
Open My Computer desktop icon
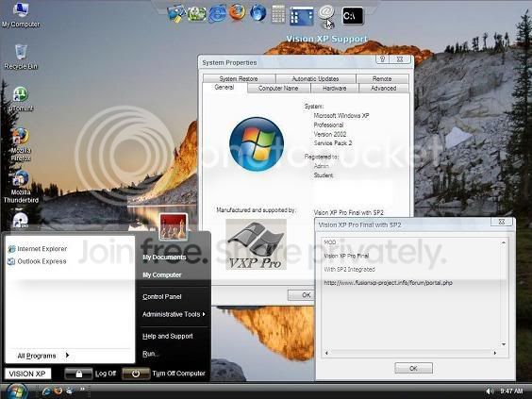tap(21, 15)
